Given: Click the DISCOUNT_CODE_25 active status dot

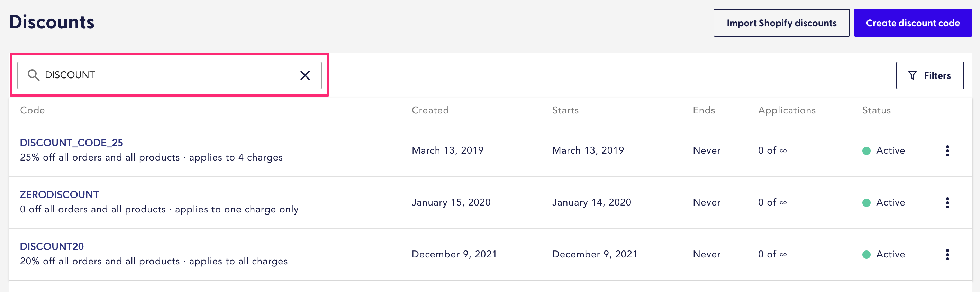Looking at the screenshot, I should 866,151.
